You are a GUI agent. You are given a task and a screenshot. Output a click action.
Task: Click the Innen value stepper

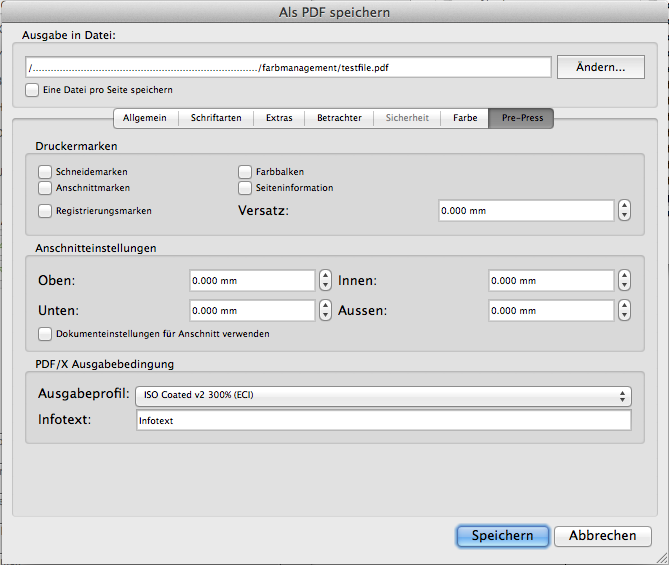[625, 281]
